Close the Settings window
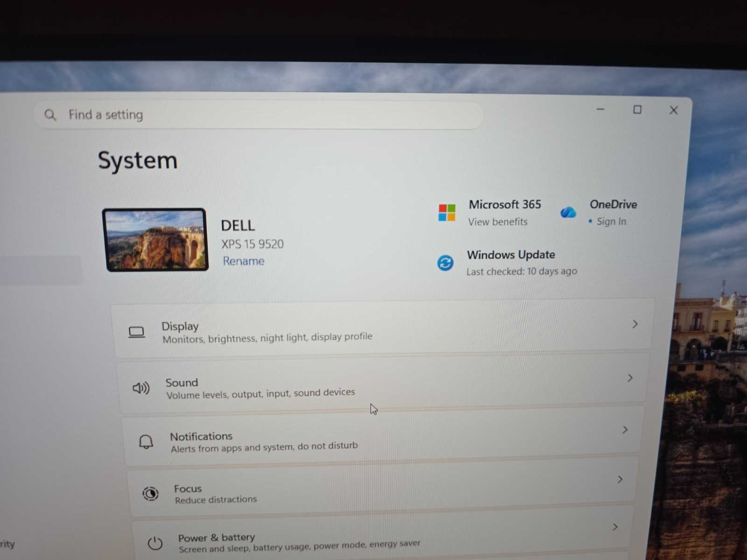This screenshot has width=747, height=560. 673,110
